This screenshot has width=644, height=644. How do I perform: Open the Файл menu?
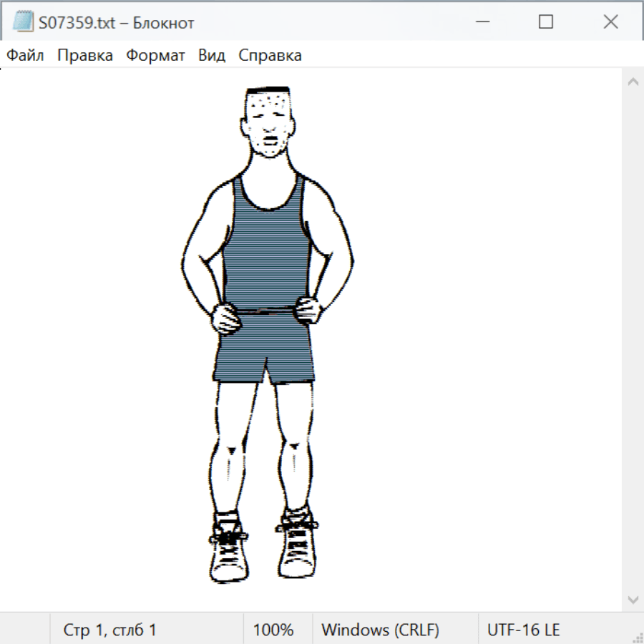[25, 55]
